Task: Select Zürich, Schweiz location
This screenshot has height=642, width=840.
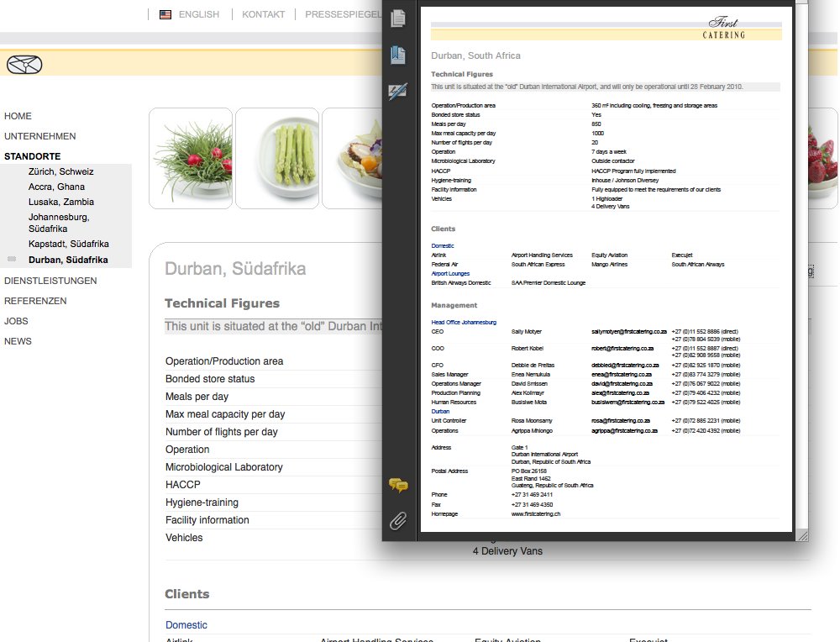Action: 61,171
